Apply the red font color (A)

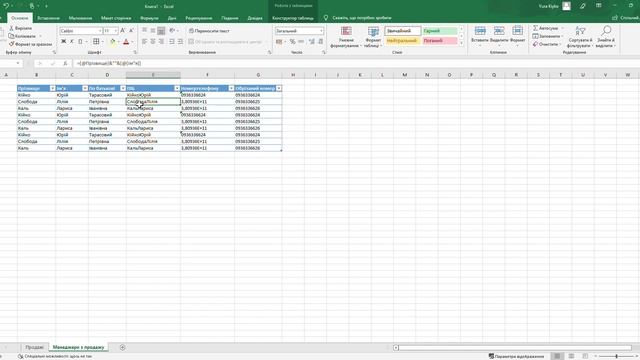pyautogui.click(x=126, y=42)
